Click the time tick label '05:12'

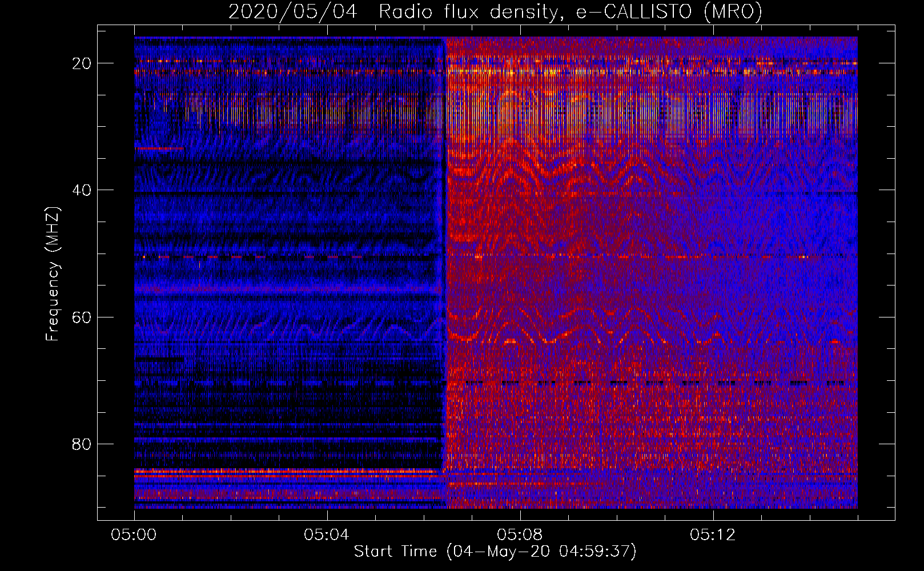[713, 535]
